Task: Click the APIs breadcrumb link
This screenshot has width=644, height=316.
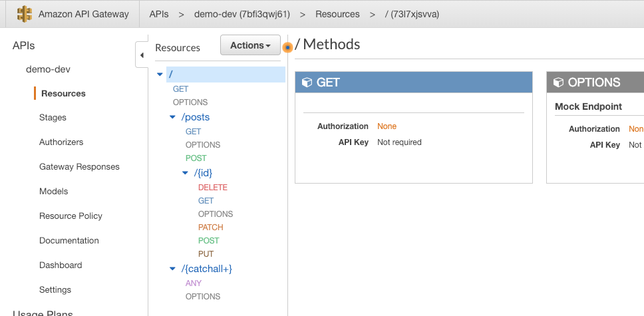Action: pos(159,15)
